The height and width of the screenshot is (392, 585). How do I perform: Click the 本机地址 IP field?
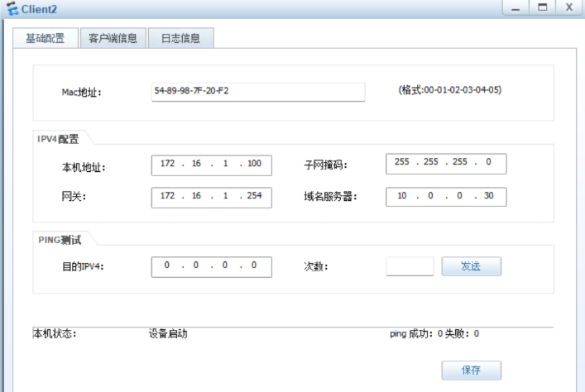pos(212,165)
